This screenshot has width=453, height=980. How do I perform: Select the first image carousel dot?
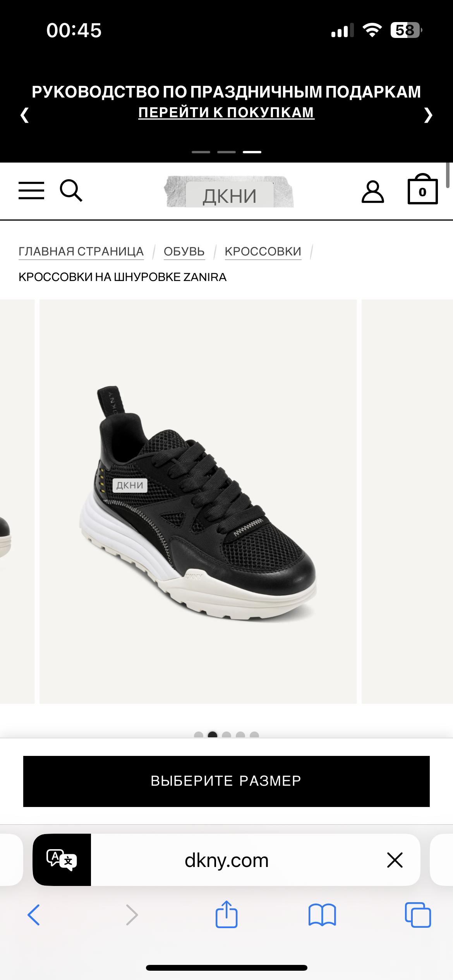(x=199, y=735)
